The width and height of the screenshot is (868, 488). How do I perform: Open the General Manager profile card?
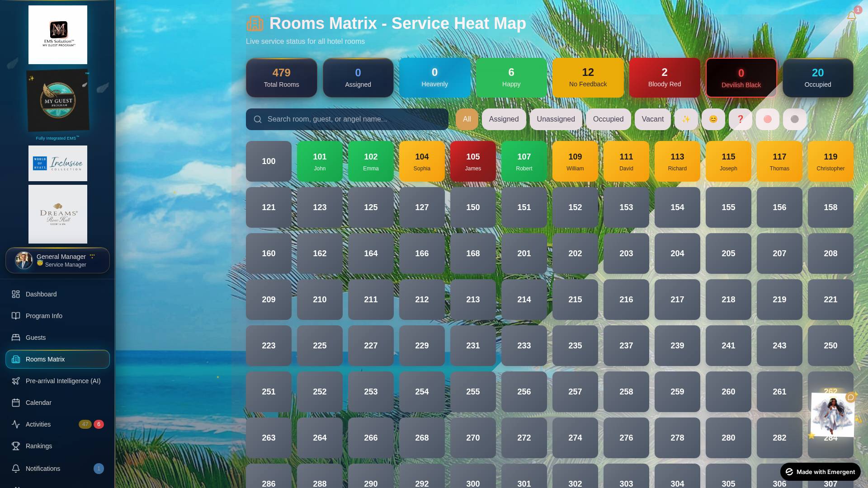coord(57,260)
